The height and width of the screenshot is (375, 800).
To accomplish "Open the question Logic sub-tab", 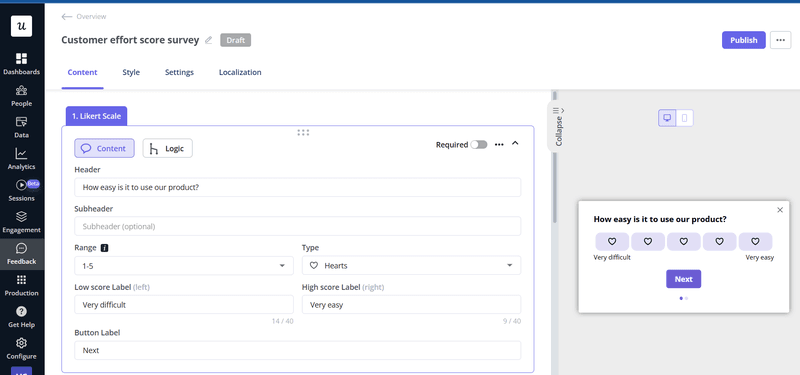I will tap(167, 148).
